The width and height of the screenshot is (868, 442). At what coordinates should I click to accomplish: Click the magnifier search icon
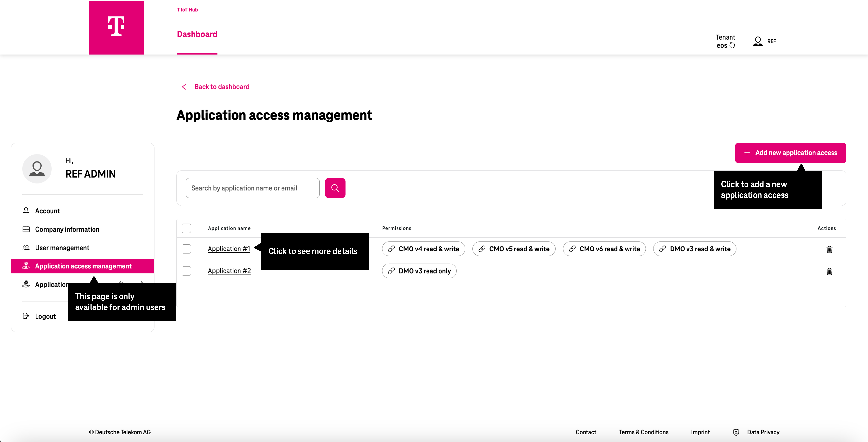point(335,188)
